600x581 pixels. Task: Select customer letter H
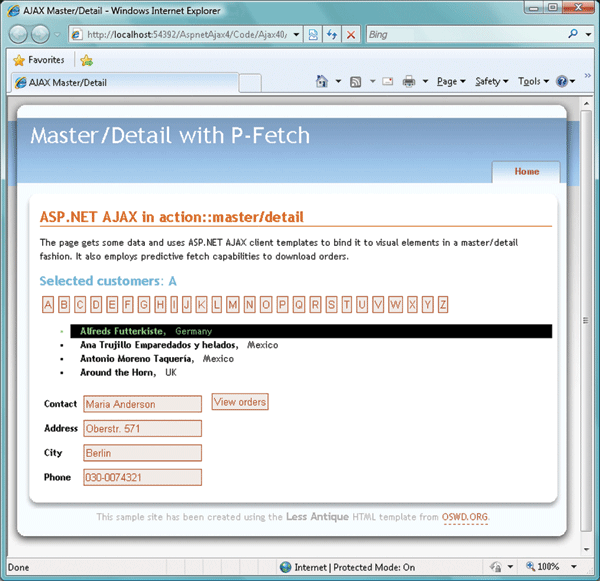(160, 305)
